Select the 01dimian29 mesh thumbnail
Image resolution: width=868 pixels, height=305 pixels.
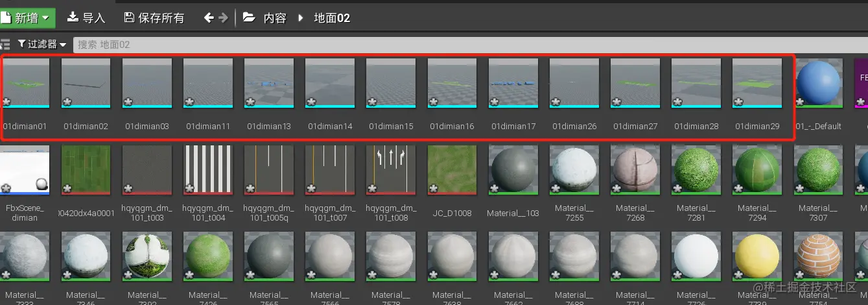click(x=757, y=83)
